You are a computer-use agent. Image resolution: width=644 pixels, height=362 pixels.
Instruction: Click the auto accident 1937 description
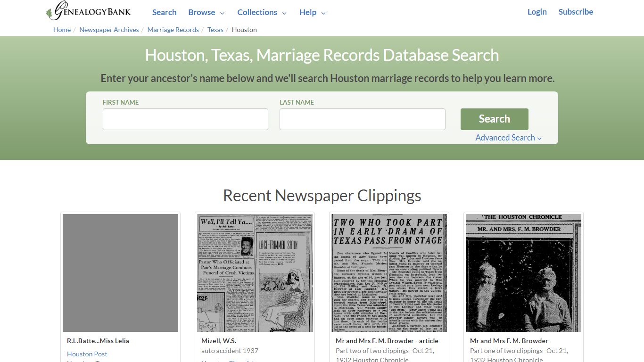tap(230, 351)
